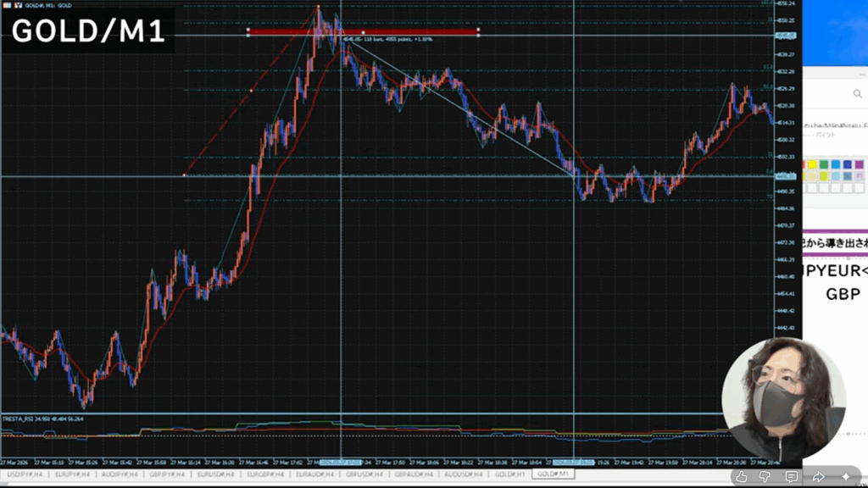
Task: Click the share arrow icon
Action: (819, 476)
